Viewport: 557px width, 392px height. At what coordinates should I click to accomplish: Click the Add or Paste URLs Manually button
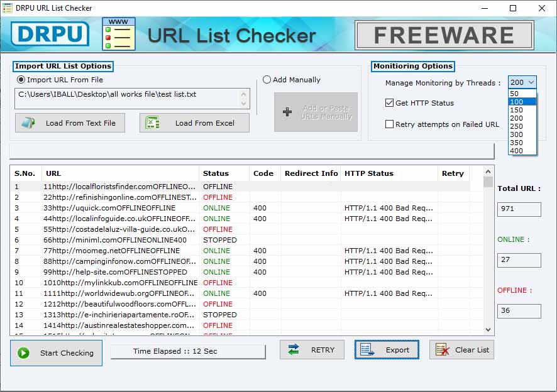316,112
